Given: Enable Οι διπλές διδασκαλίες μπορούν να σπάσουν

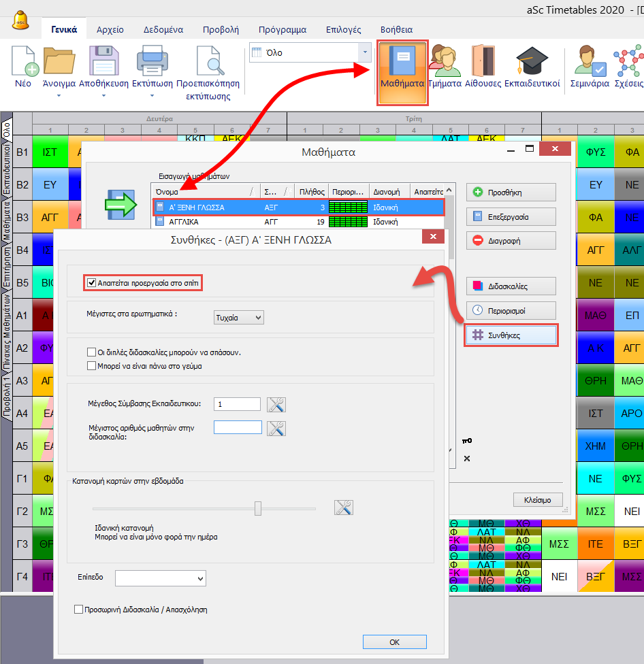Looking at the screenshot, I should click(92, 352).
